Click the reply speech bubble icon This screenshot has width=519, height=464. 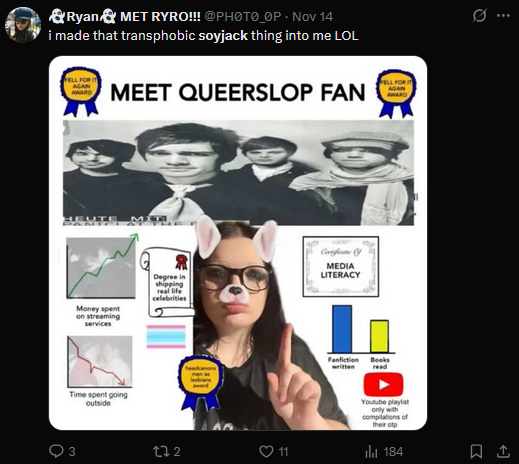(x=56, y=451)
